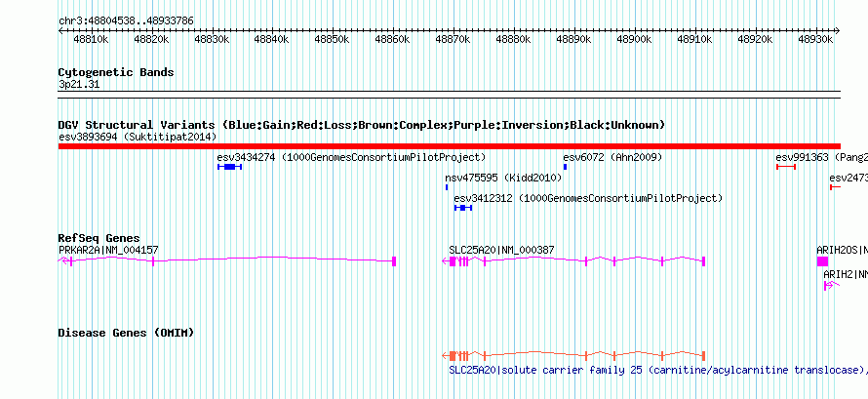Click the OMIM SLC25A20 gene direction arrow
Viewport: 868px width, 399px height.
click(446, 356)
